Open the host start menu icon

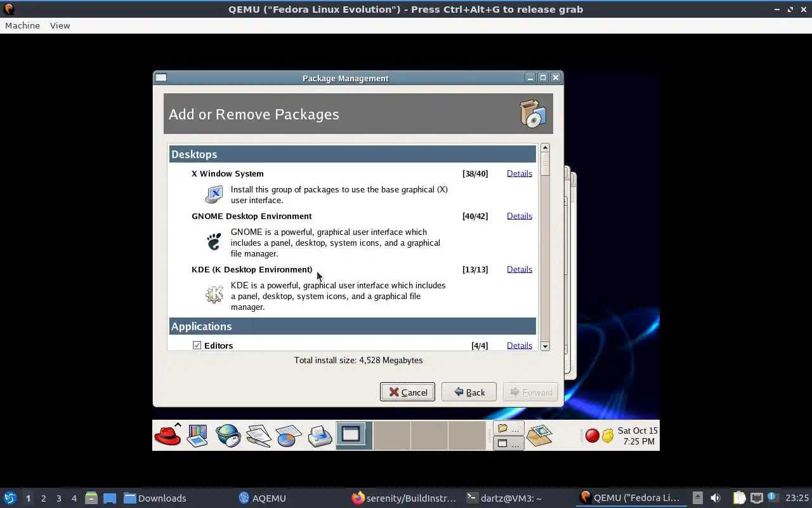coord(10,498)
